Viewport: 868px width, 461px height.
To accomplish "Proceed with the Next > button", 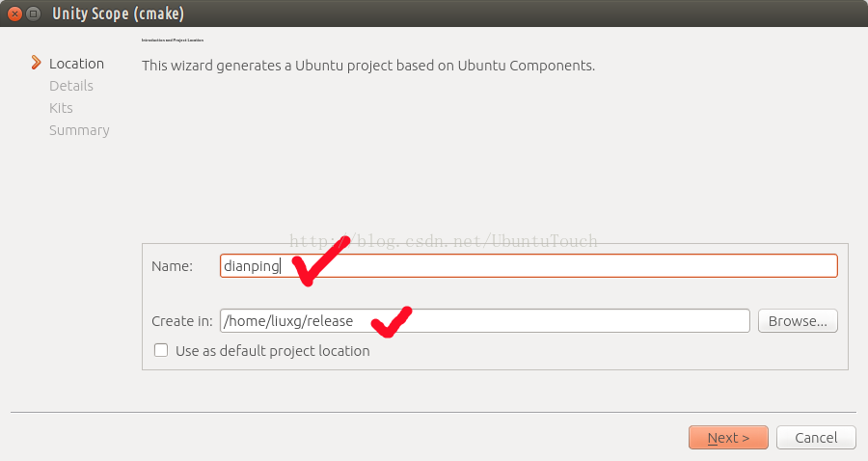I will (x=728, y=438).
